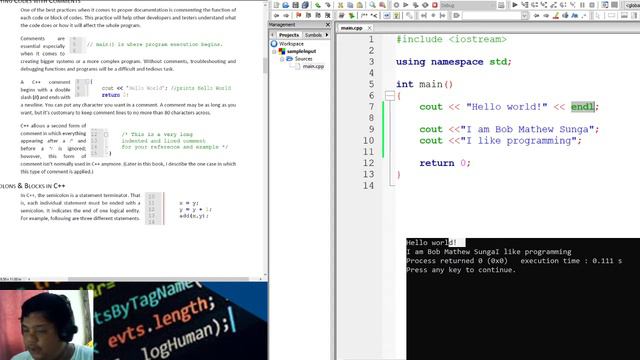Viewport: 640px width, 360px height.
Task: Select sampleInput project in tree
Action: (301, 51)
